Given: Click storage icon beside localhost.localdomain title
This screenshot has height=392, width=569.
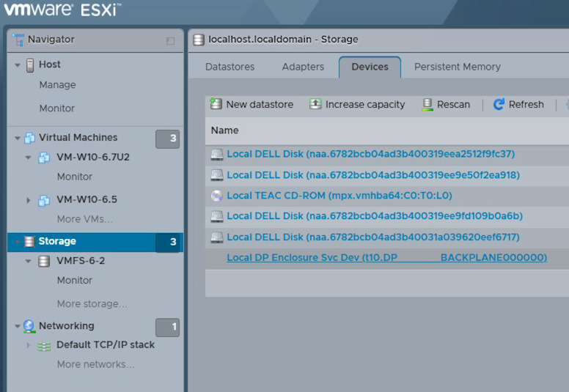Looking at the screenshot, I should [199, 40].
